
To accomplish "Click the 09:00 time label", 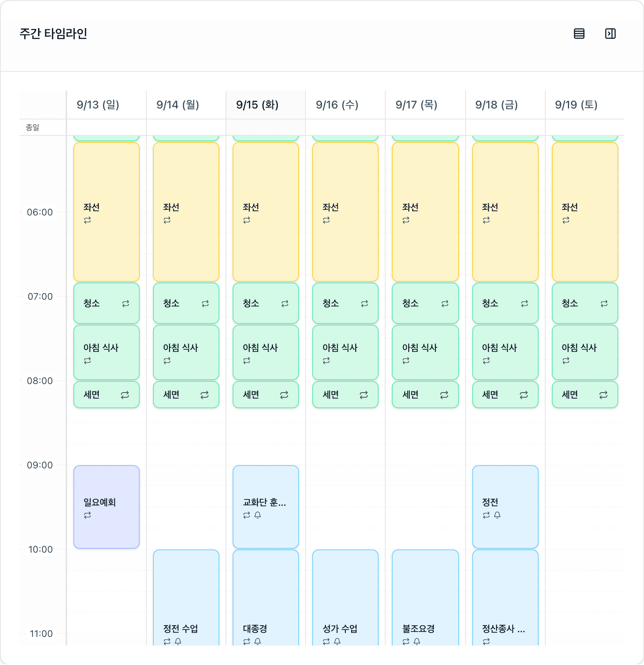I will [x=40, y=465].
